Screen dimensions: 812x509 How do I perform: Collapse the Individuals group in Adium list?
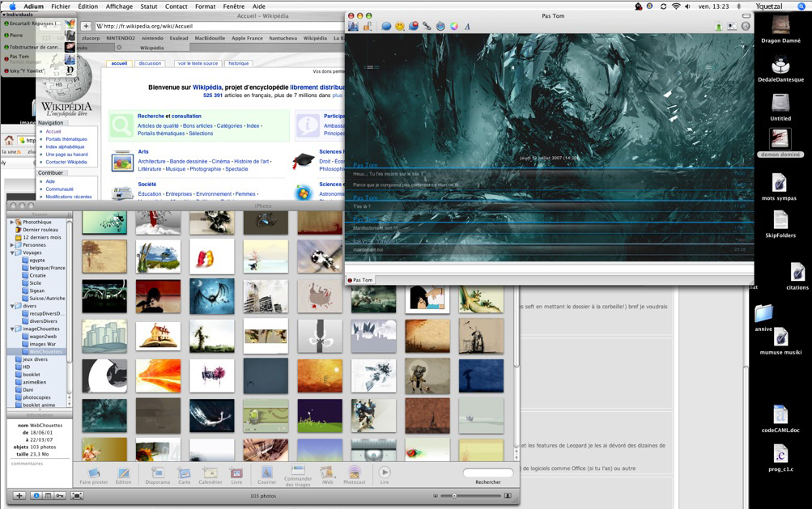click(x=4, y=15)
